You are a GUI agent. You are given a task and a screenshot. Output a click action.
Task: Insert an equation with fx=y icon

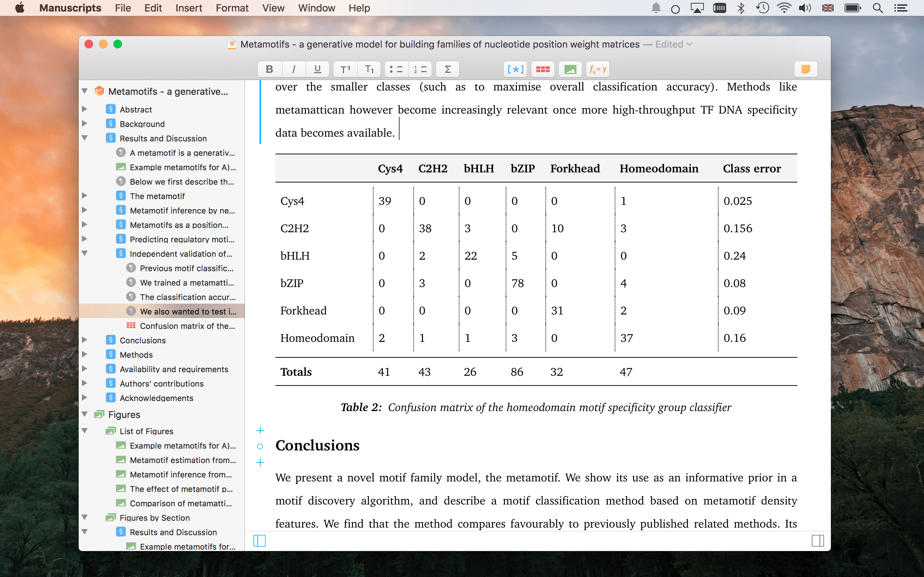pos(597,69)
